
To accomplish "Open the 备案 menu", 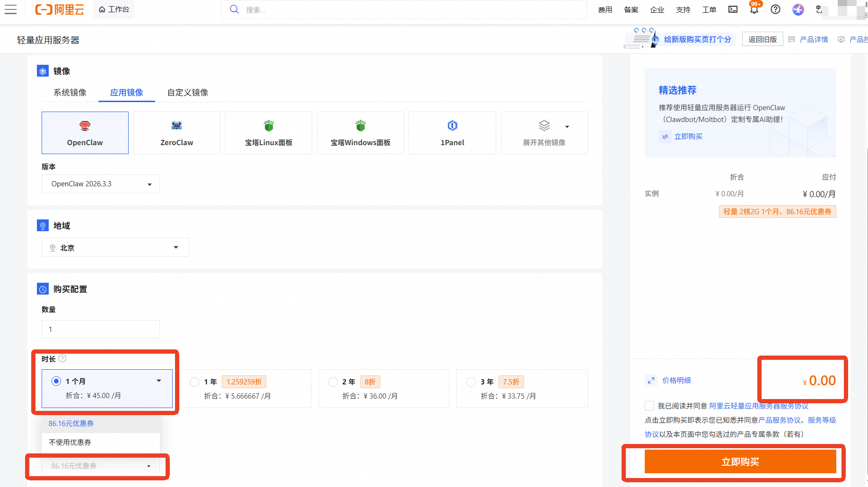I will click(631, 9).
